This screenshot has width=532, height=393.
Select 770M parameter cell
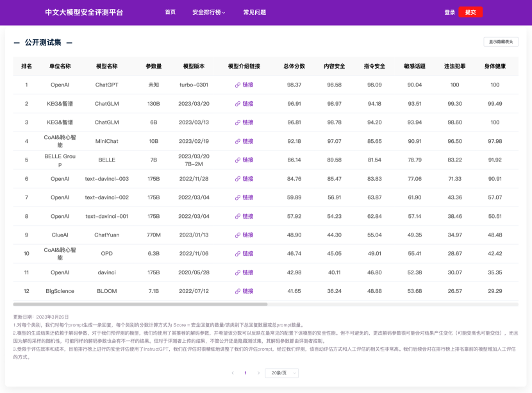(x=154, y=235)
